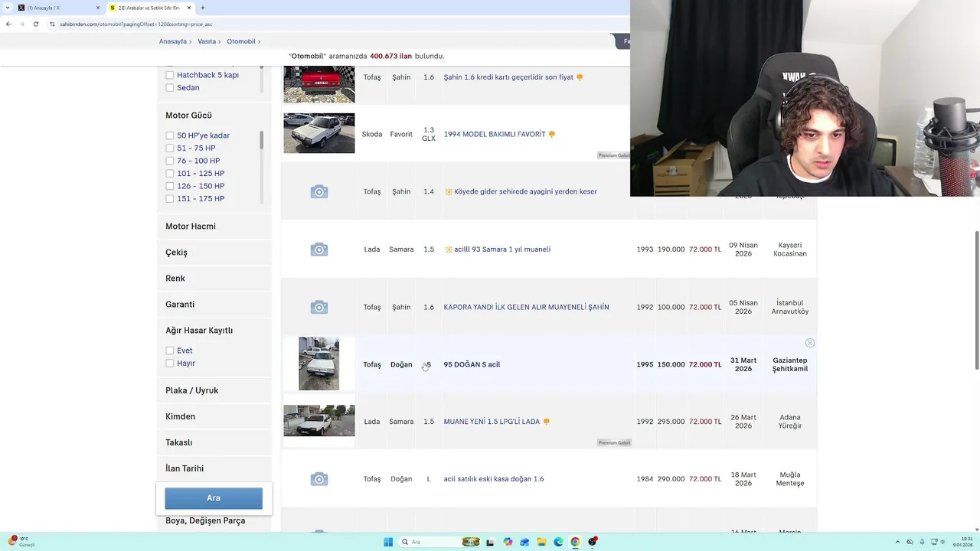980x551 pixels.
Task: Open the Copilot icon in taskbar
Action: pyautogui.click(x=508, y=542)
